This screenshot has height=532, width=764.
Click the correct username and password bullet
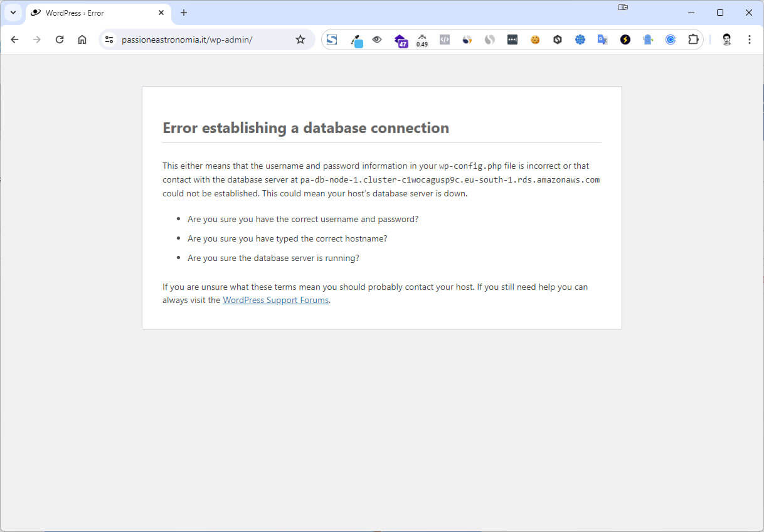click(302, 220)
